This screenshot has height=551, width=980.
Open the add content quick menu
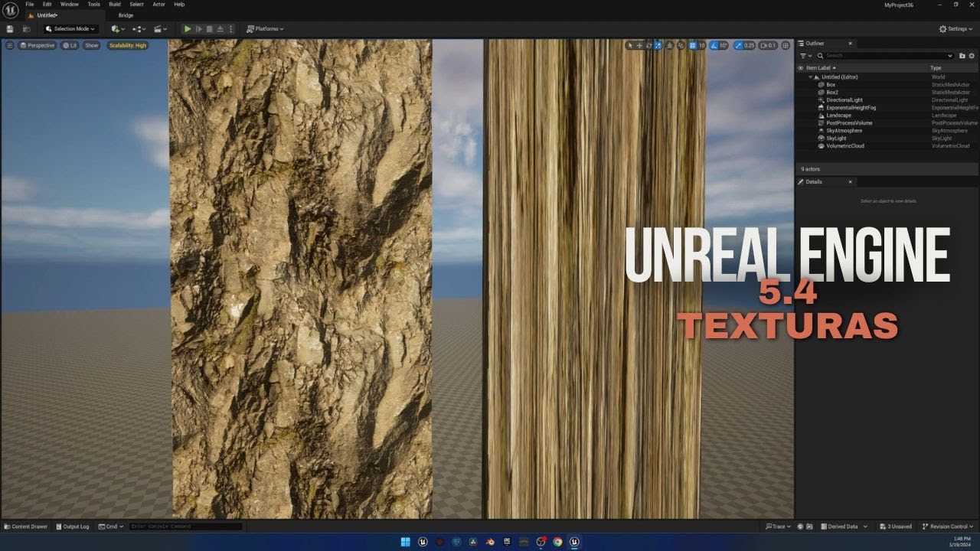pyautogui.click(x=118, y=29)
